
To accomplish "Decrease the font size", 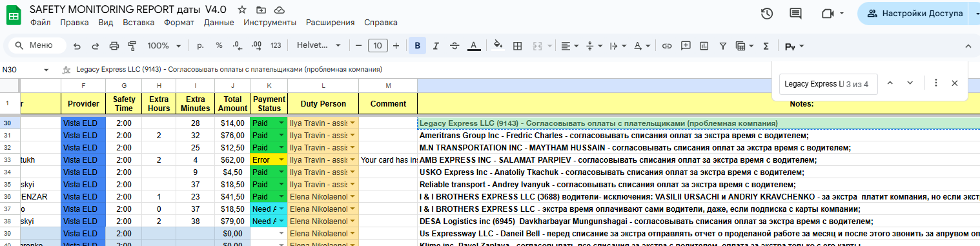I will pos(359,46).
